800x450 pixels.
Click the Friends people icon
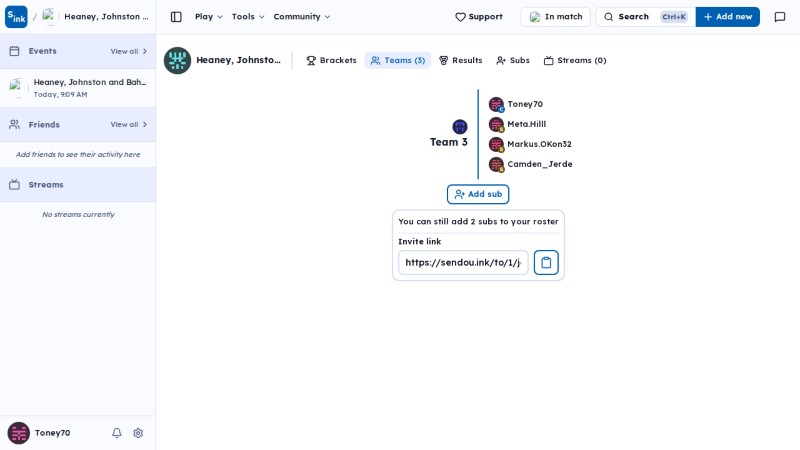tap(14, 124)
